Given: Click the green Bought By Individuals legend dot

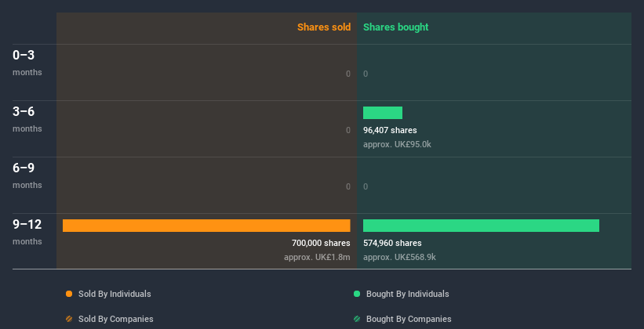Looking at the screenshot, I should click(x=357, y=294).
